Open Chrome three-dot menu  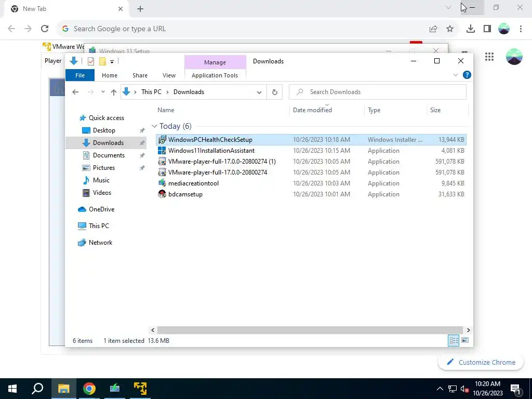[521, 29]
